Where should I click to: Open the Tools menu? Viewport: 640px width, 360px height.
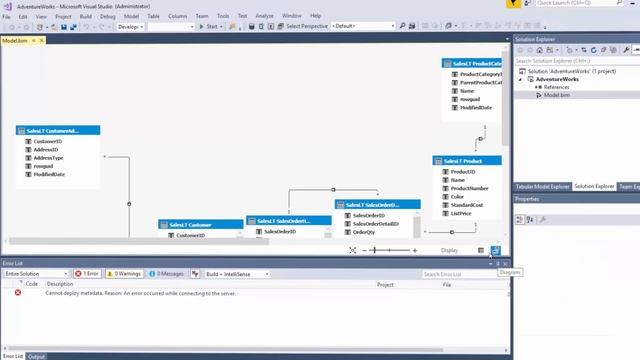pos(223,16)
